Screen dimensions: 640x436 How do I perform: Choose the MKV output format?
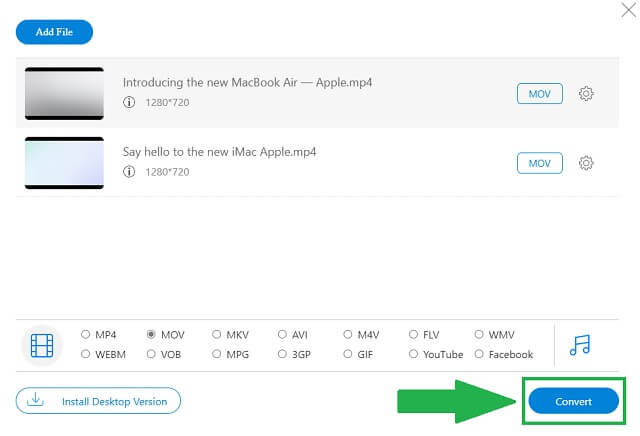coord(216,334)
